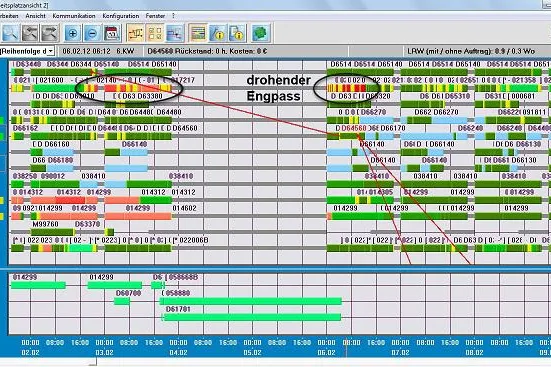This screenshot has width=551, height=367.
Task: Select the D61701 order in lower panel
Action: [x=178, y=309]
